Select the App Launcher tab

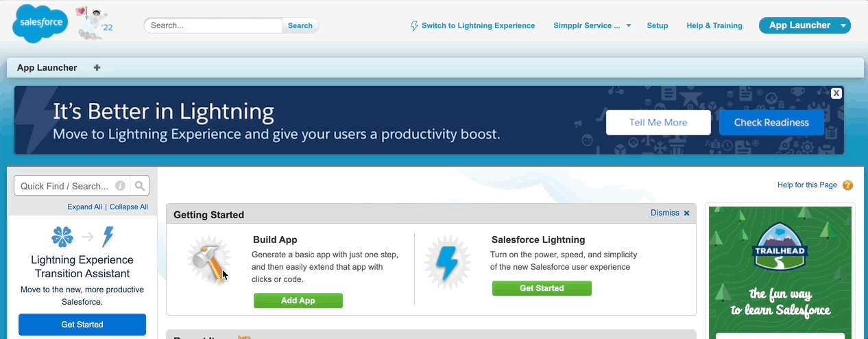click(47, 67)
